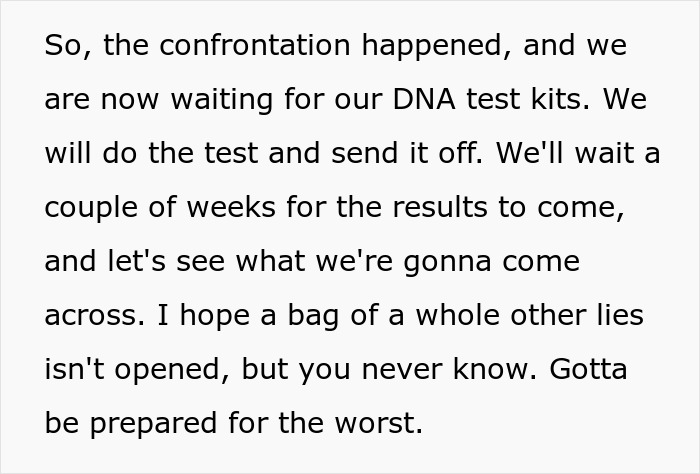
Task: Click on the word "weeks"
Action: 234,209
